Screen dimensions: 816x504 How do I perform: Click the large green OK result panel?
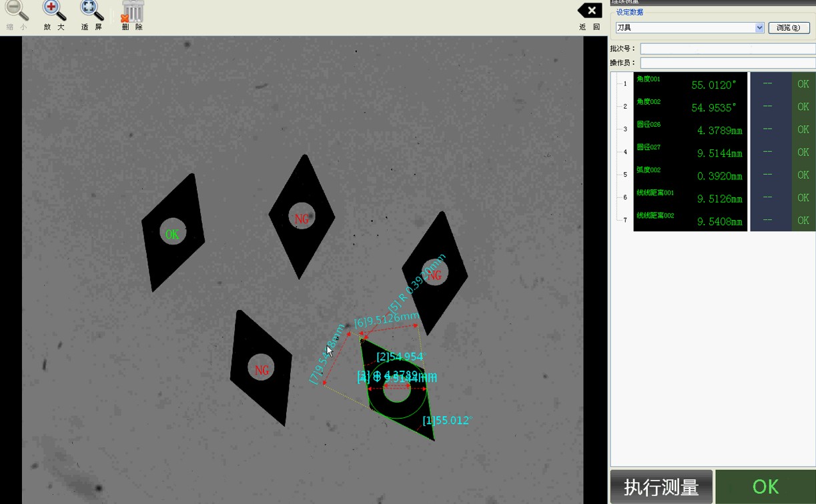pos(765,487)
